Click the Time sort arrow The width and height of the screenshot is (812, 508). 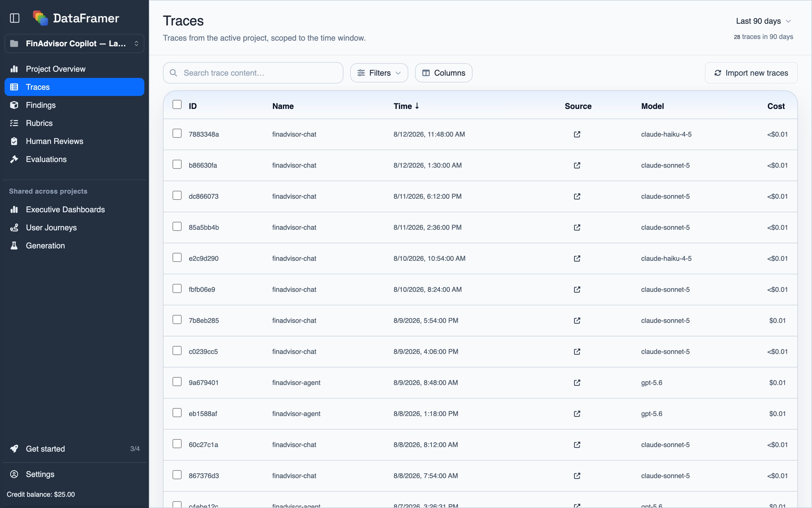pos(417,106)
